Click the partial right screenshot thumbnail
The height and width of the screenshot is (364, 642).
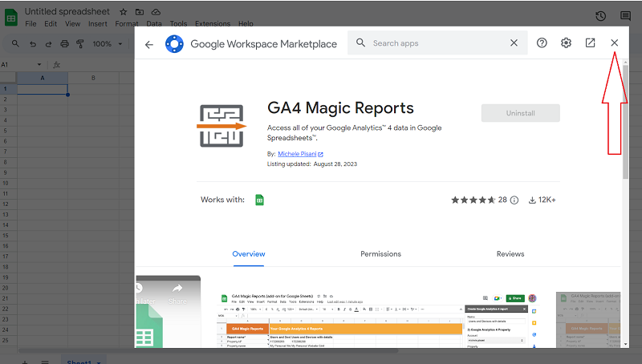(x=588, y=320)
